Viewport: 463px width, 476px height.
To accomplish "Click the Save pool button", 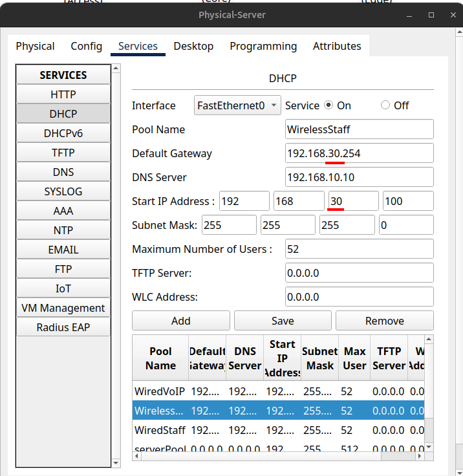I will pos(283,321).
